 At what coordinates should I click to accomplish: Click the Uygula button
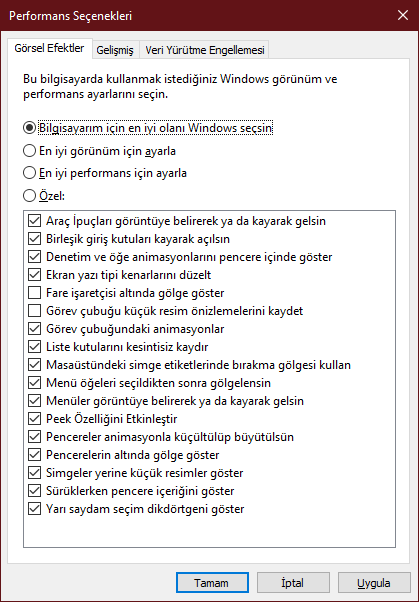click(x=374, y=583)
